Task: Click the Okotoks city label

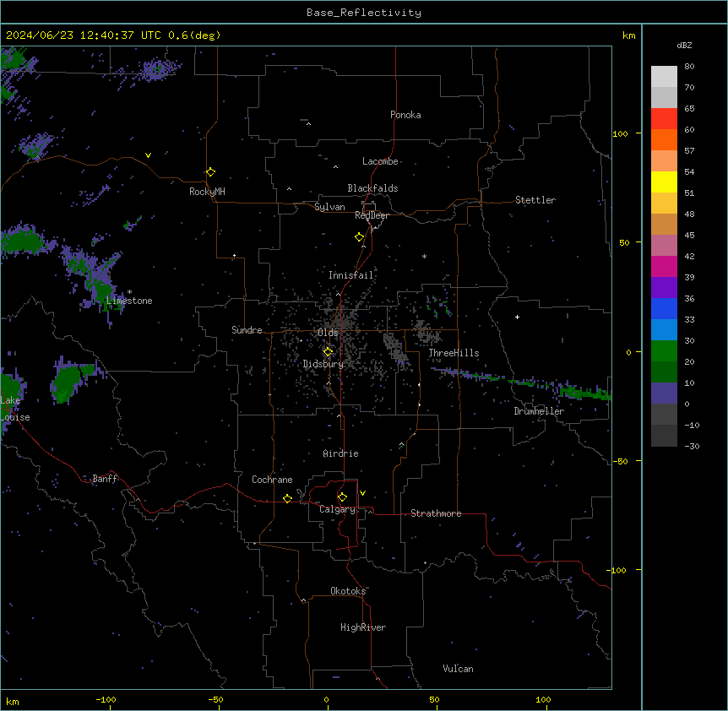Action: [x=348, y=591]
